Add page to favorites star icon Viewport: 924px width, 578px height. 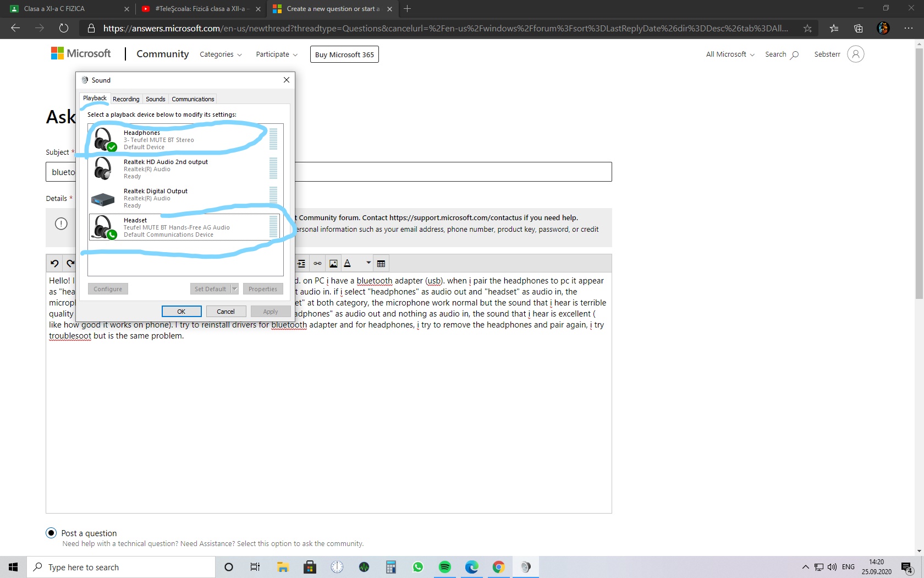pyautogui.click(x=807, y=29)
